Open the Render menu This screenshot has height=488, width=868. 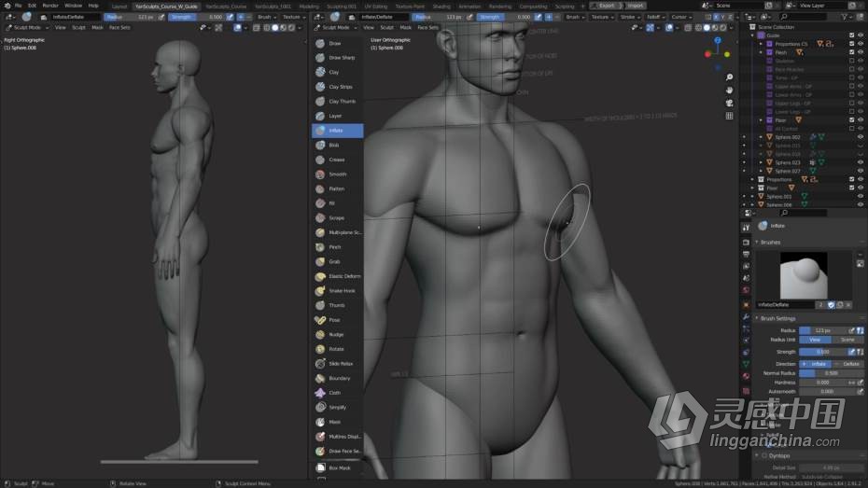coord(50,6)
